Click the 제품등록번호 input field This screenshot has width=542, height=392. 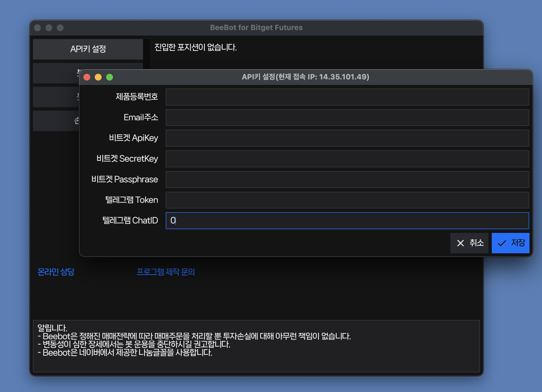[x=347, y=97]
